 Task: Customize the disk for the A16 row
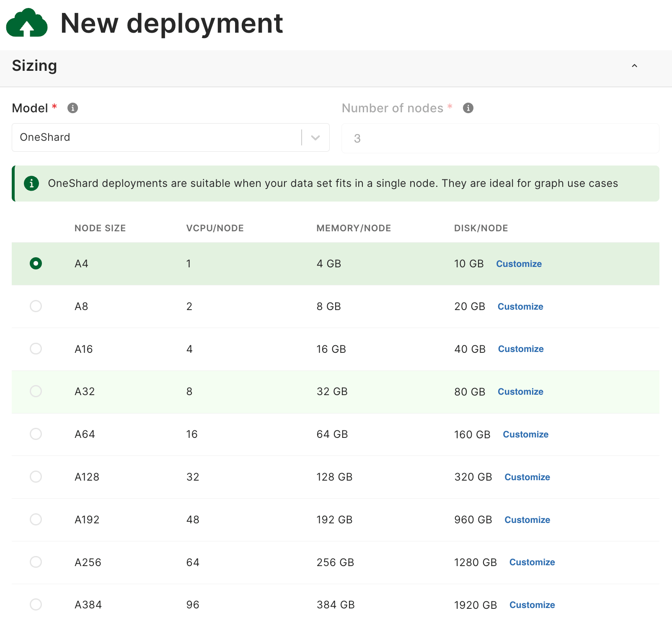pos(521,349)
